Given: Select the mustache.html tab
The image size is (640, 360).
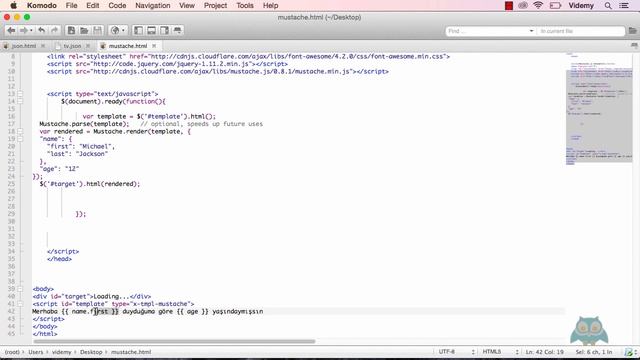Looking at the screenshot, I should (128, 46).
